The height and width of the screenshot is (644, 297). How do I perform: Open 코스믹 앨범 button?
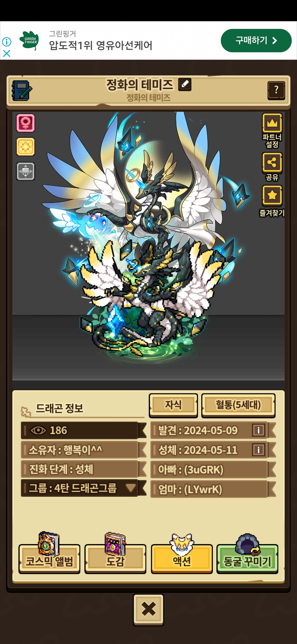[x=49, y=558]
